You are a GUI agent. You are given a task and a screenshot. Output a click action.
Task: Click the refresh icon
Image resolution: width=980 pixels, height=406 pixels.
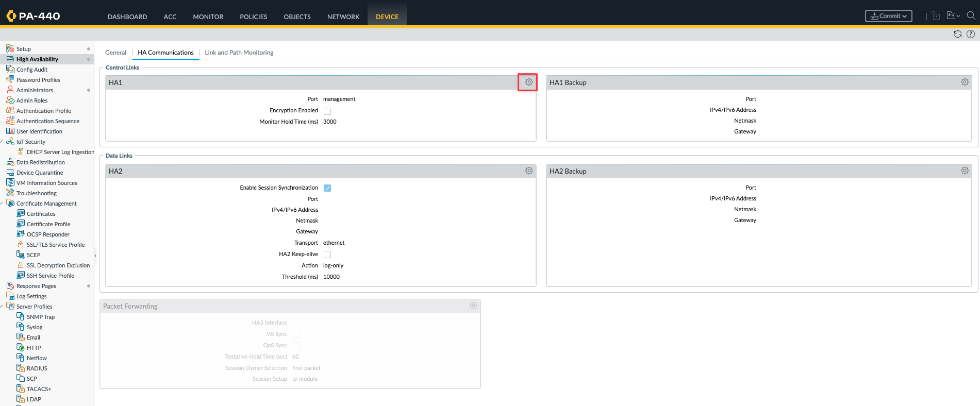coord(958,34)
